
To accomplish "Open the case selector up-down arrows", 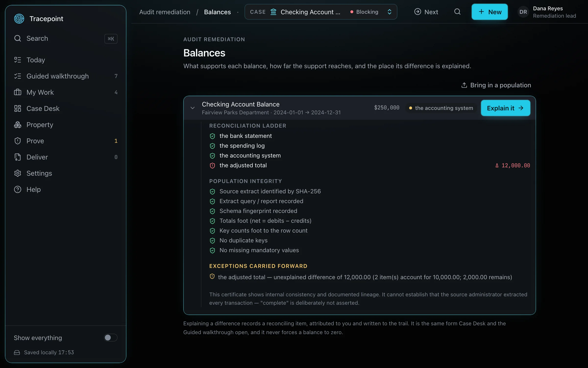I will pos(389,12).
